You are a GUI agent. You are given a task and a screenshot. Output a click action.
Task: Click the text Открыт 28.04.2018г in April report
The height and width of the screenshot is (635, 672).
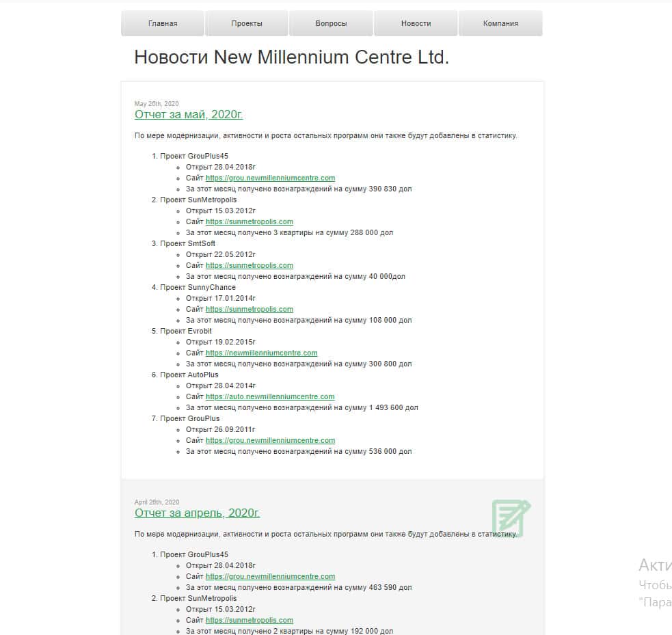(221, 565)
